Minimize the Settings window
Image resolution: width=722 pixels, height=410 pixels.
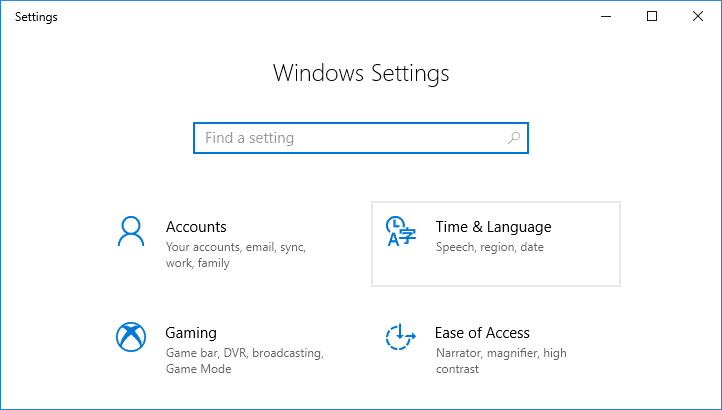[606, 16]
